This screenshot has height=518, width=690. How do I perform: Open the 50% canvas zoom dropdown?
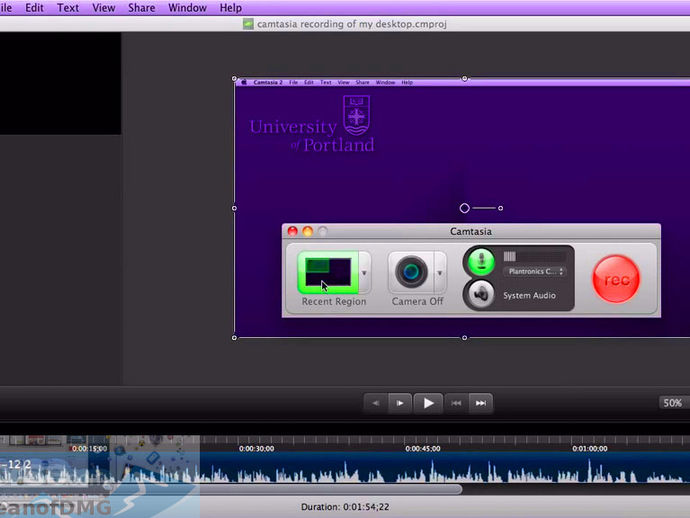(x=673, y=403)
